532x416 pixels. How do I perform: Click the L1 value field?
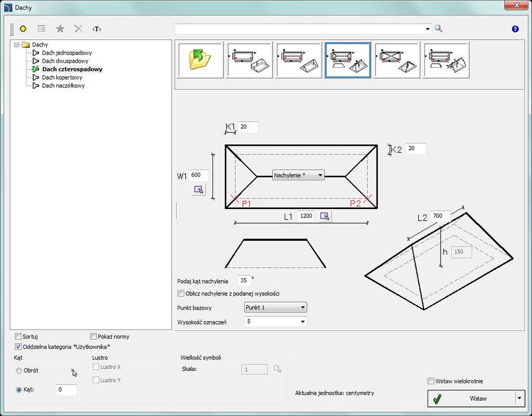[307, 216]
